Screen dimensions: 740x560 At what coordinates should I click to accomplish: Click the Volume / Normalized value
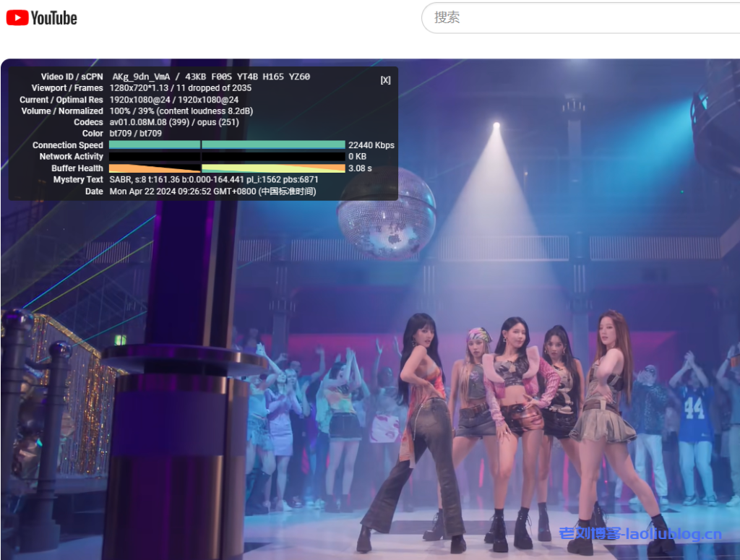181,111
